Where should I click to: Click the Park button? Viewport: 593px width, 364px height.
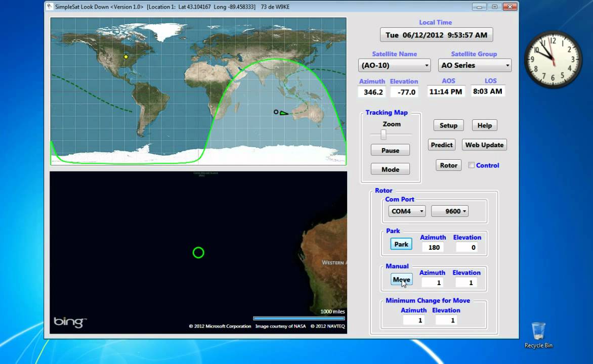pyautogui.click(x=401, y=244)
